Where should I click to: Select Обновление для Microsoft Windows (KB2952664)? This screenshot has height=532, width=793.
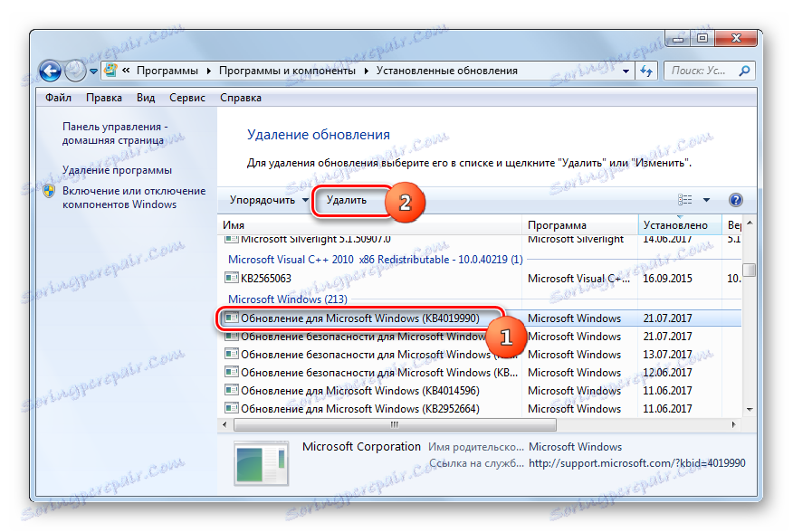tap(482, 409)
